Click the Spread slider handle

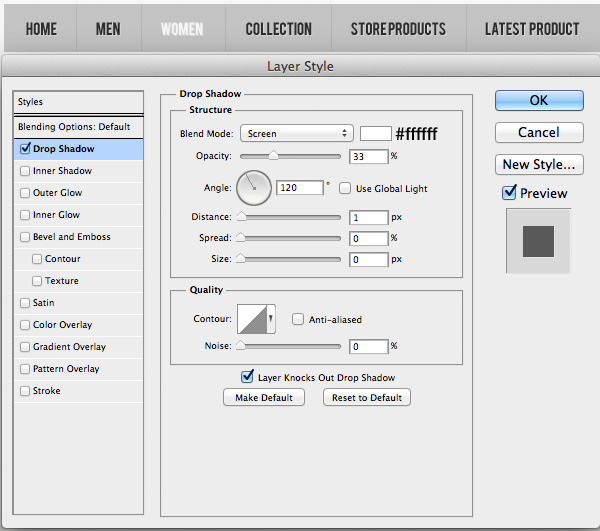pyautogui.click(x=240, y=238)
